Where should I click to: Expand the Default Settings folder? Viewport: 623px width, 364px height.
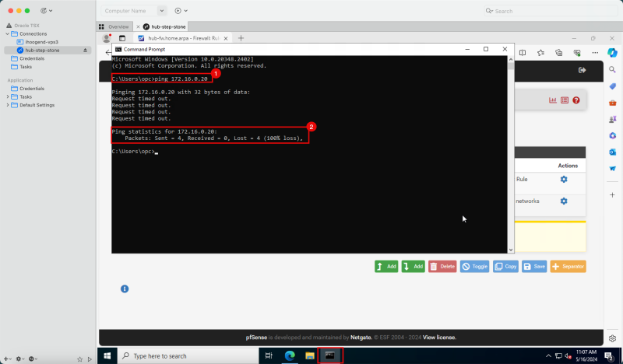8,105
